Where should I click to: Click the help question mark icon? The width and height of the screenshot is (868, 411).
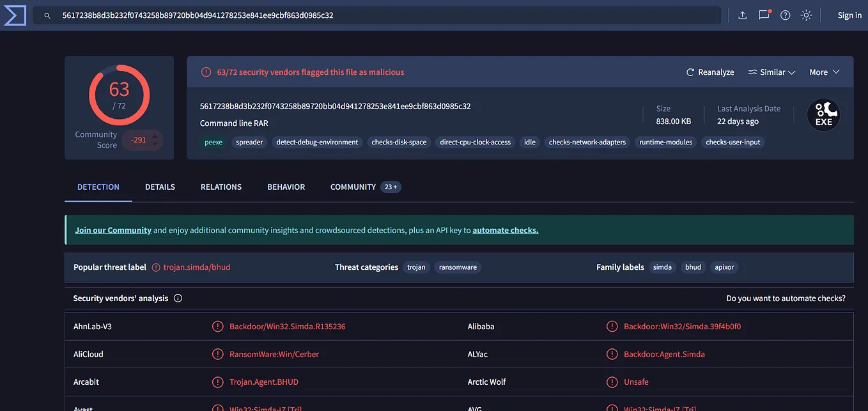tap(785, 14)
